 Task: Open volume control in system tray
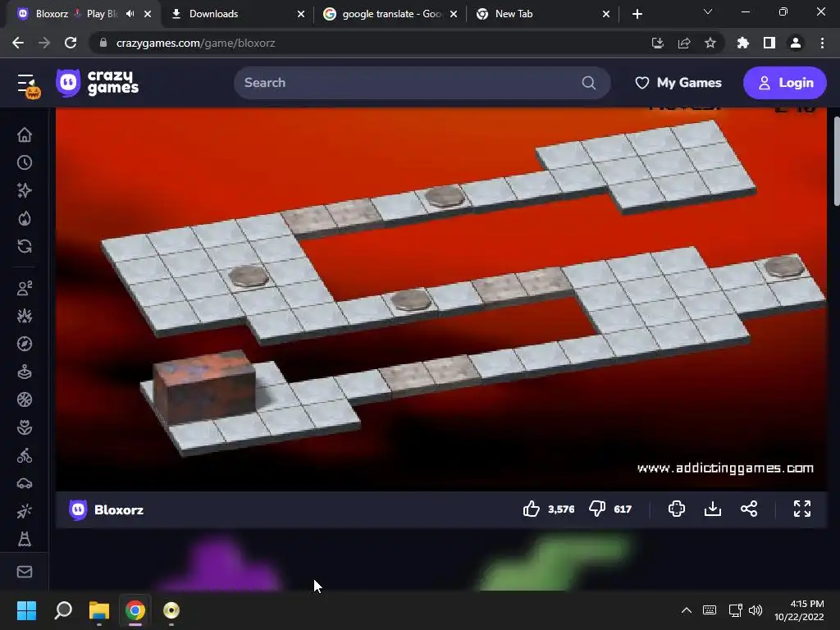point(756,610)
